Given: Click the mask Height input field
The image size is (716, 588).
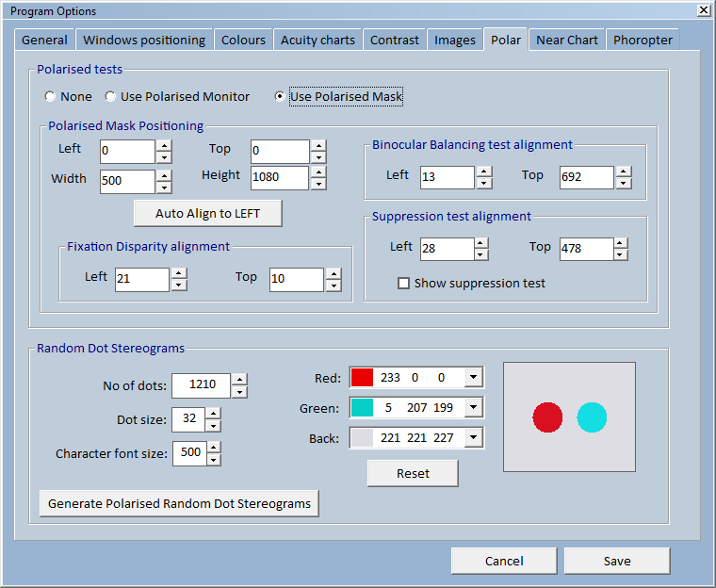Looking at the screenshot, I should tap(280, 178).
